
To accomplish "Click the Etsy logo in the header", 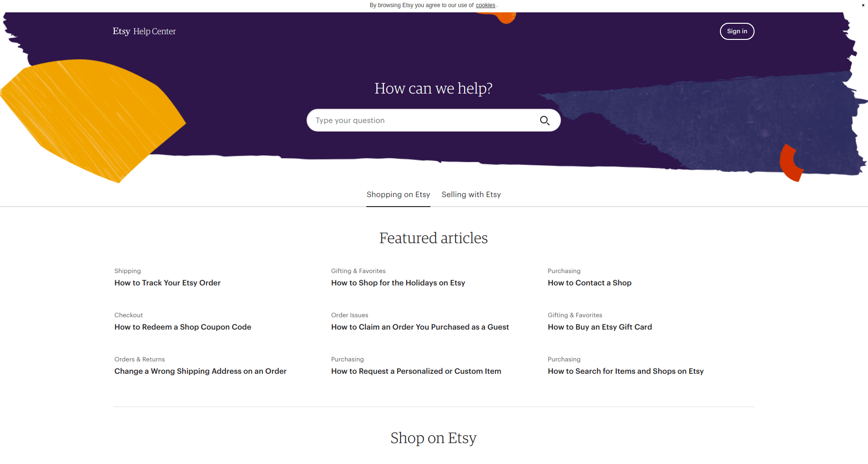I will pos(121,31).
